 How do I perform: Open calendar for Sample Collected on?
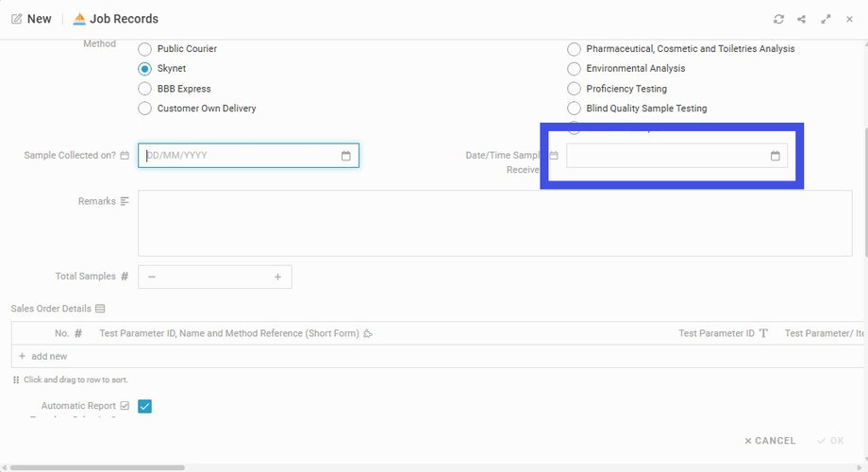pyautogui.click(x=346, y=156)
